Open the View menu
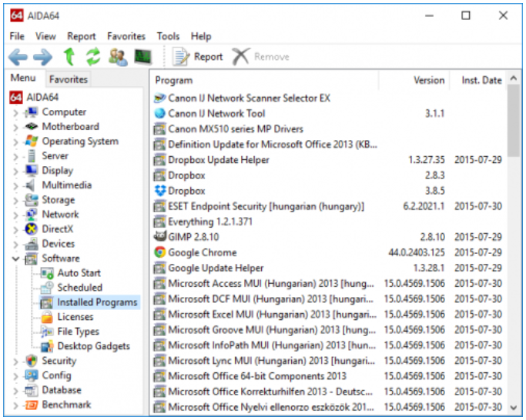The image size is (526, 420). point(45,36)
